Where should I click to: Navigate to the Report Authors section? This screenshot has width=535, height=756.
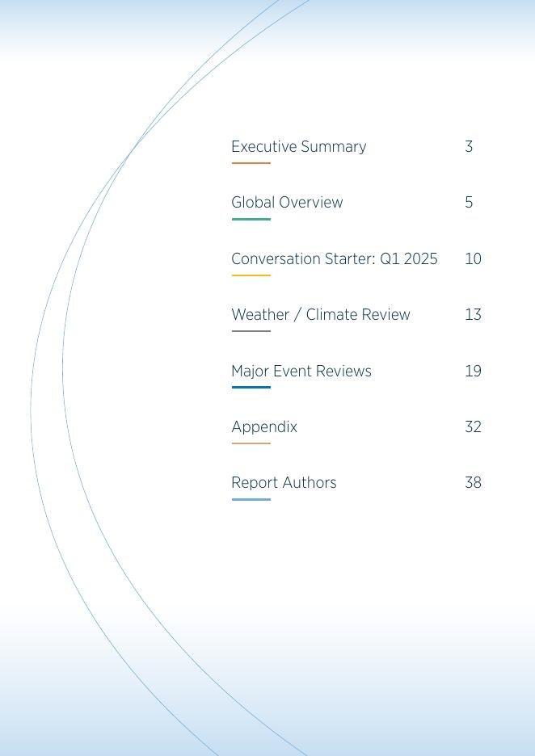(284, 483)
